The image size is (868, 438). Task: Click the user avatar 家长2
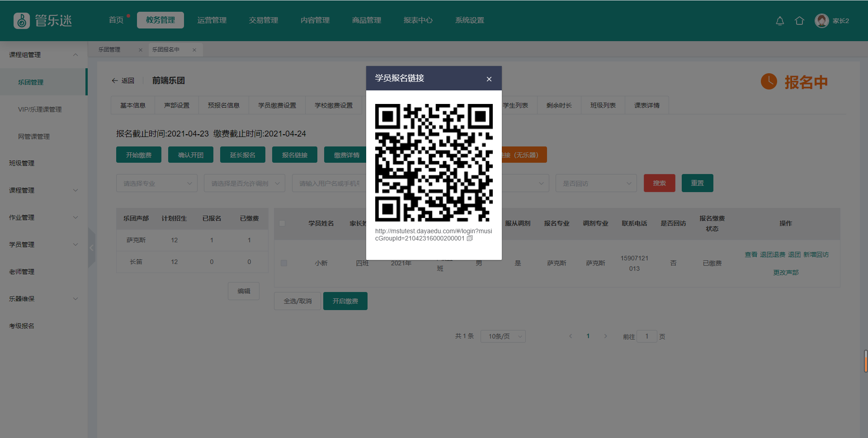point(821,21)
